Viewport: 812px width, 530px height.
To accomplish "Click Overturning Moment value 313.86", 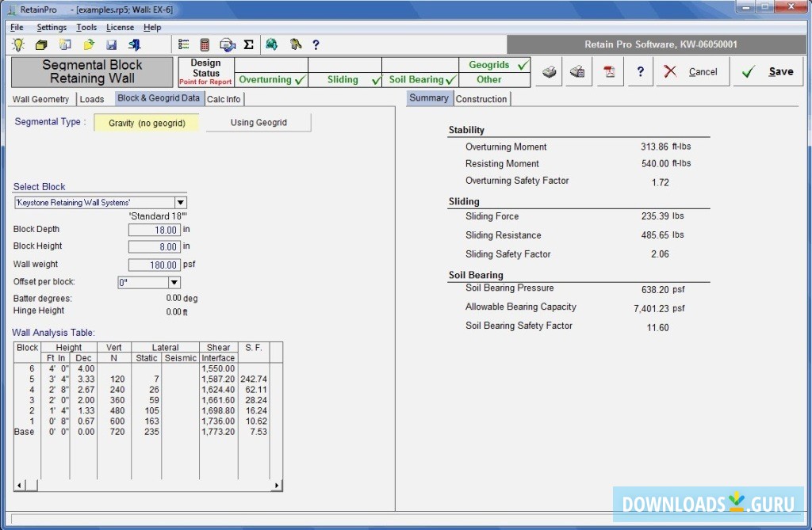I will coord(654,147).
